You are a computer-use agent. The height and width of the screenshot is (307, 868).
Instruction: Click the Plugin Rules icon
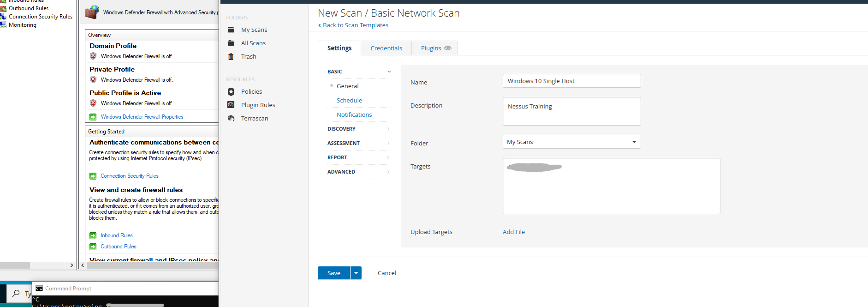point(231,105)
